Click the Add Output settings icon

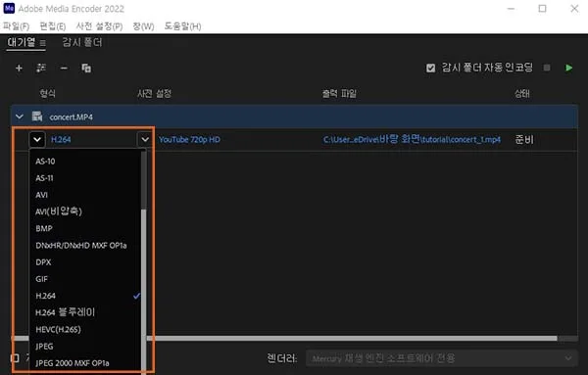coord(41,69)
